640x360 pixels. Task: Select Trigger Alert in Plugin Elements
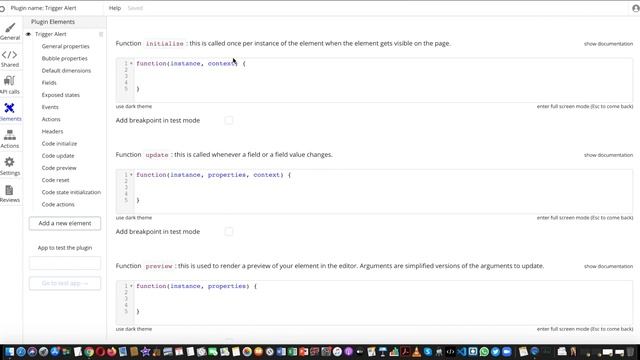(51, 34)
